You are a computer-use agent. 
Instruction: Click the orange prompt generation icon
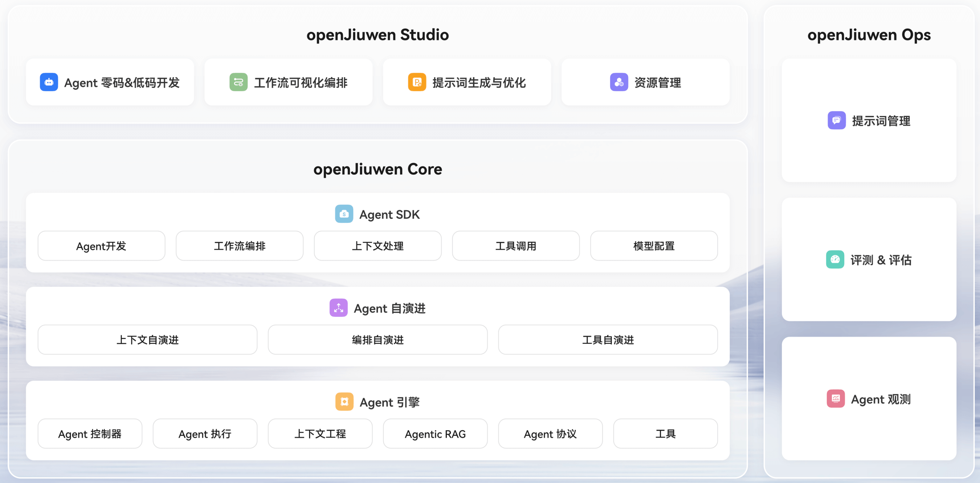pyautogui.click(x=417, y=82)
